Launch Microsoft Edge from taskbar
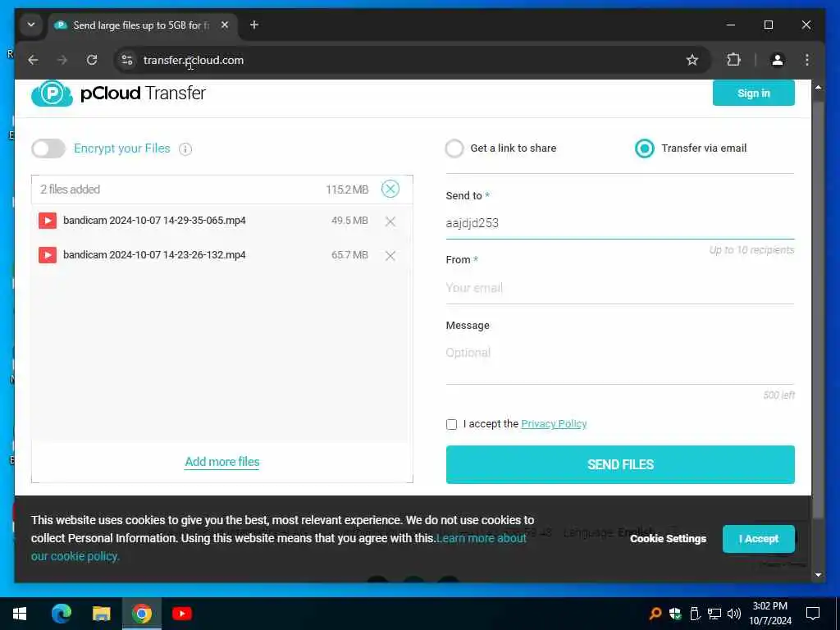The width and height of the screenshot is (840, 630). click(61, 614)
